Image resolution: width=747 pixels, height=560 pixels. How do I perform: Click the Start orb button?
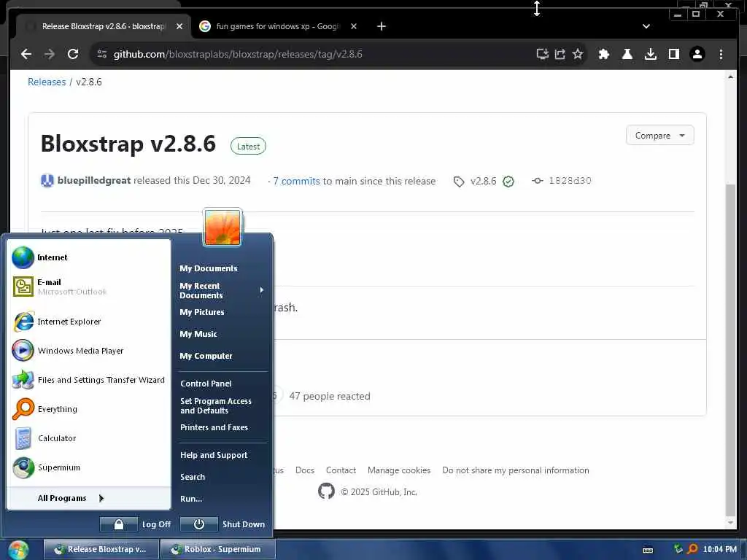(x=18, y=550)
